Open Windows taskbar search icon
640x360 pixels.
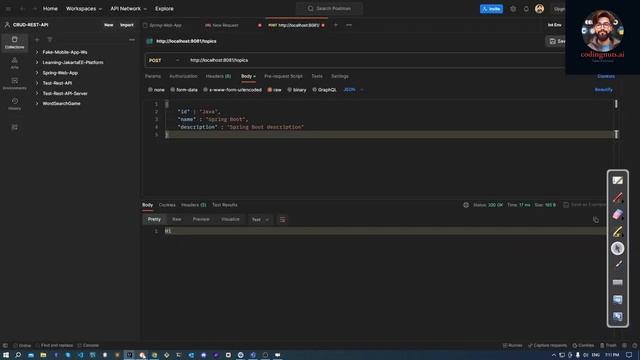(x=18, y=355)
